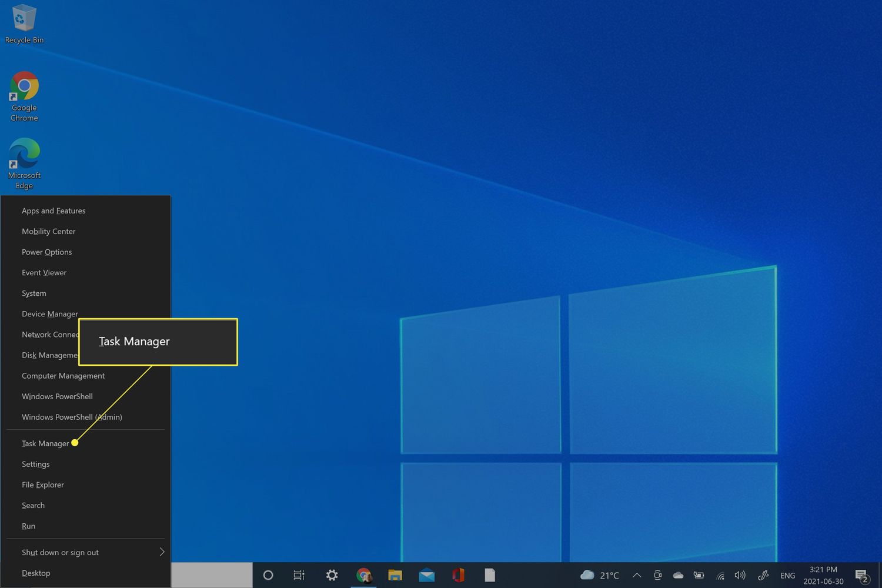Open Task View on the taskbar
882x588 pixels.
299,575
